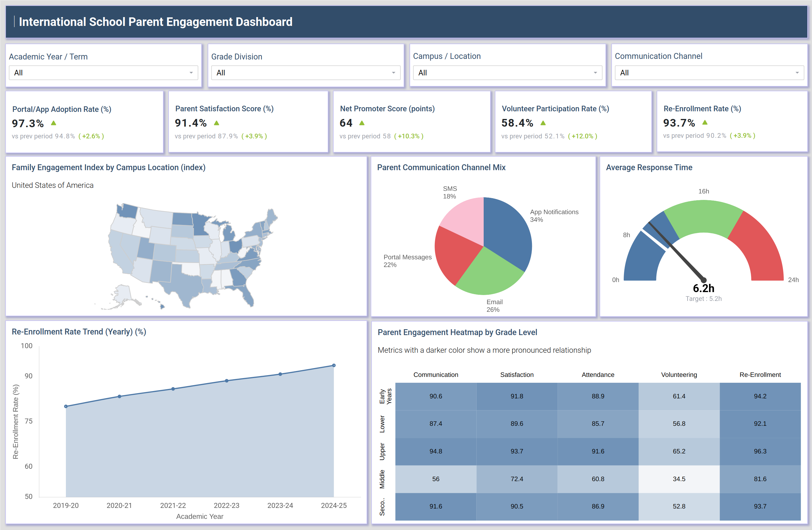The width and height of the screenshot is (812, 530).
Task: Click the Re-Enrollment column header in heatmap
Action: 760,375
